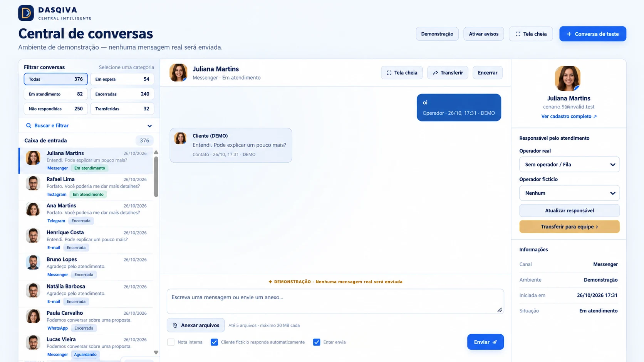The width and height of the screenshot is (644, 362).
Task: Click Paula Carvalho's avatar in inbox
Action: click(33, 316)
